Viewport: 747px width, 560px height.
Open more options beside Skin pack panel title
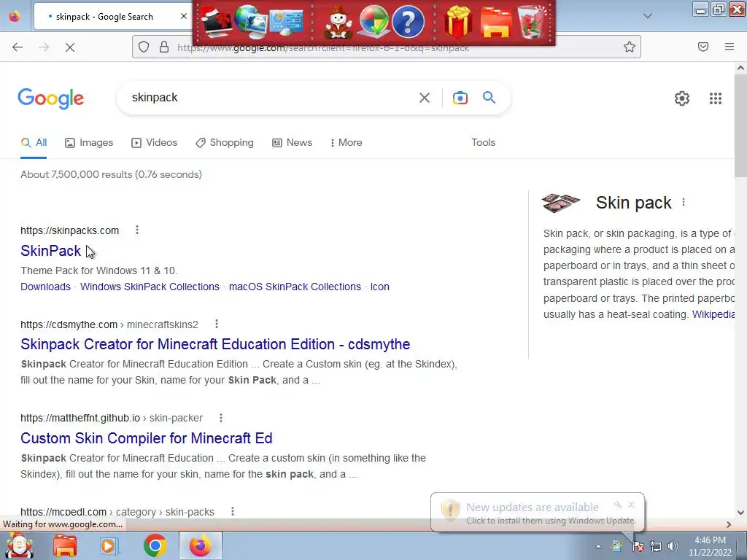pos(683,203)
